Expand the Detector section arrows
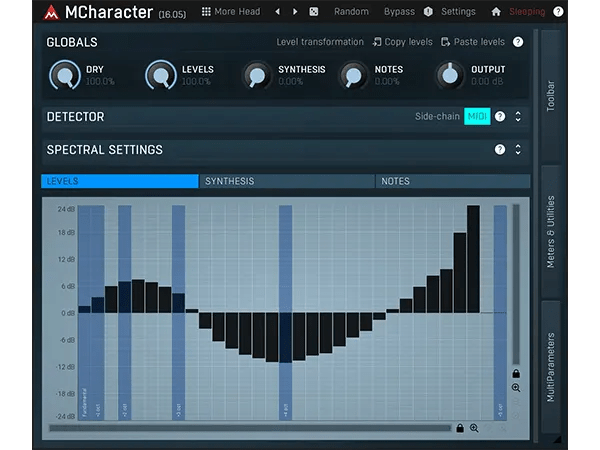This screenshot has height=450, width=600. tap(518, 116)
